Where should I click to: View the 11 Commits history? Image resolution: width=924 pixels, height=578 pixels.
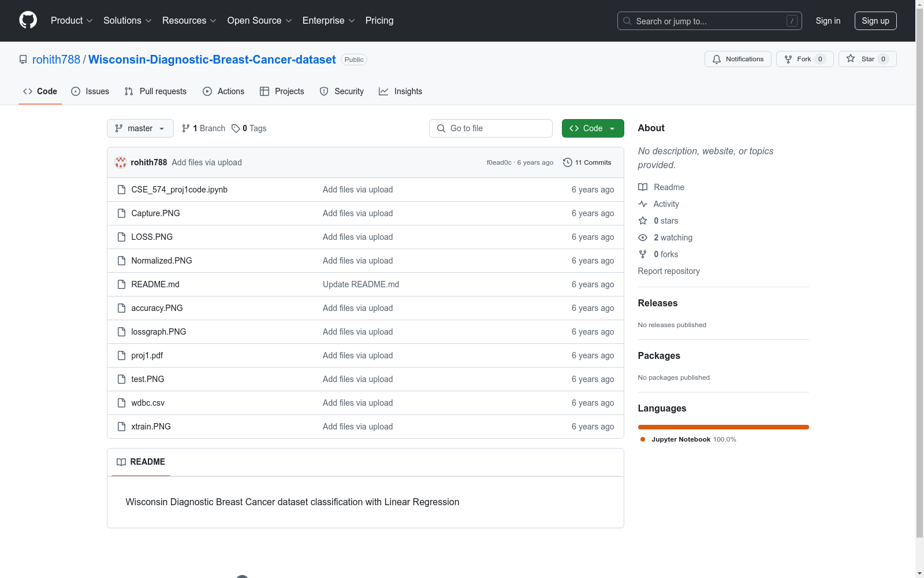[587, 162]
